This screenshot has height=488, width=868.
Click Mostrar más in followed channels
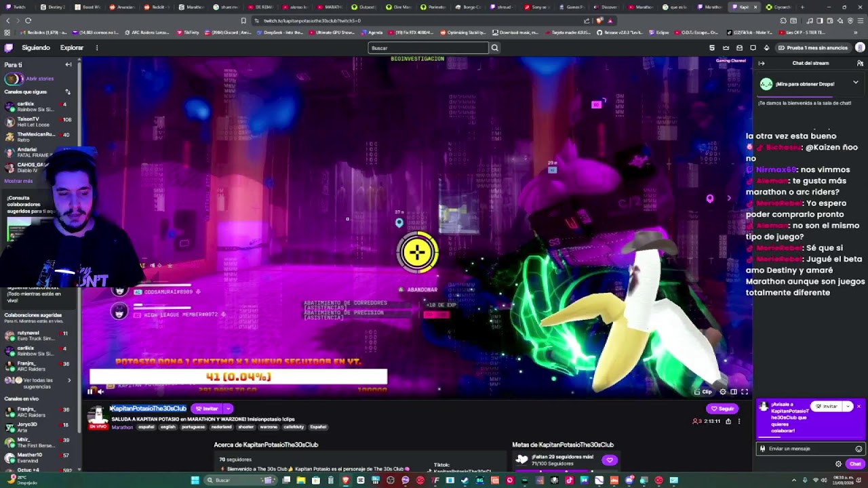(18, 181)
